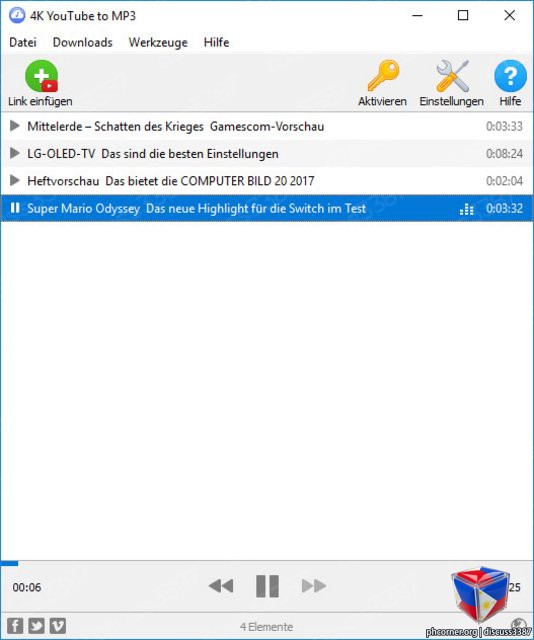Click the 4 Elemente status text

click(x=266, y=627)
